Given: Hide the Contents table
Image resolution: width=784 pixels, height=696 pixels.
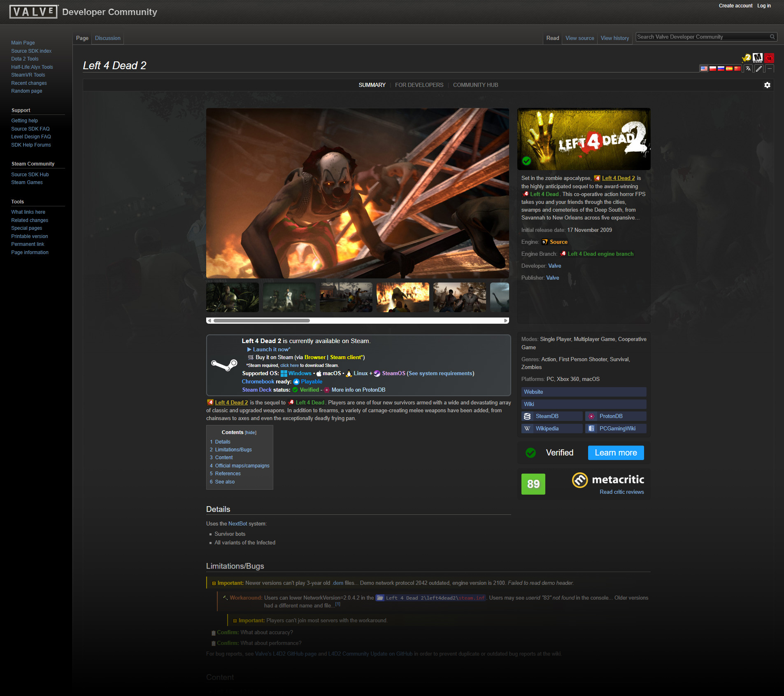Looking at the screenshot, I should pyautogui.click(x=250, y=432).
